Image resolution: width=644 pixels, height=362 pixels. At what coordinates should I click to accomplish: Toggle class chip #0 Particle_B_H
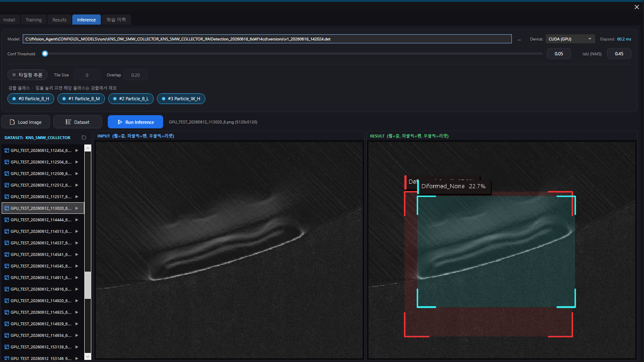31,99
